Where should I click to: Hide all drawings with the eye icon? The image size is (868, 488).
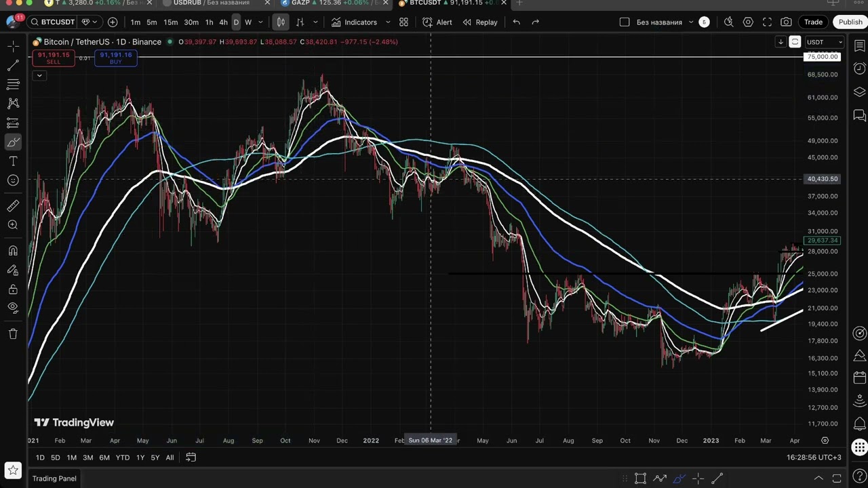pyautogui.click(x=13, y=308)
